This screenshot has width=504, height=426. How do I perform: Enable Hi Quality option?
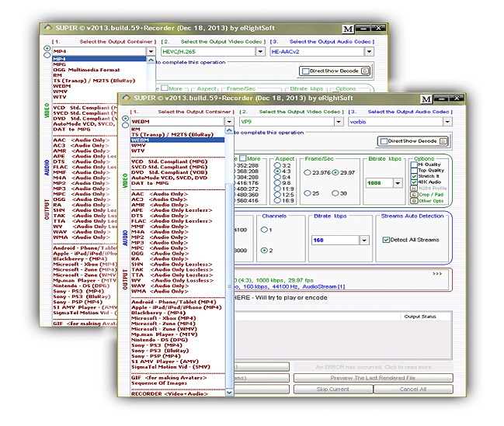(x=414, y=165)
